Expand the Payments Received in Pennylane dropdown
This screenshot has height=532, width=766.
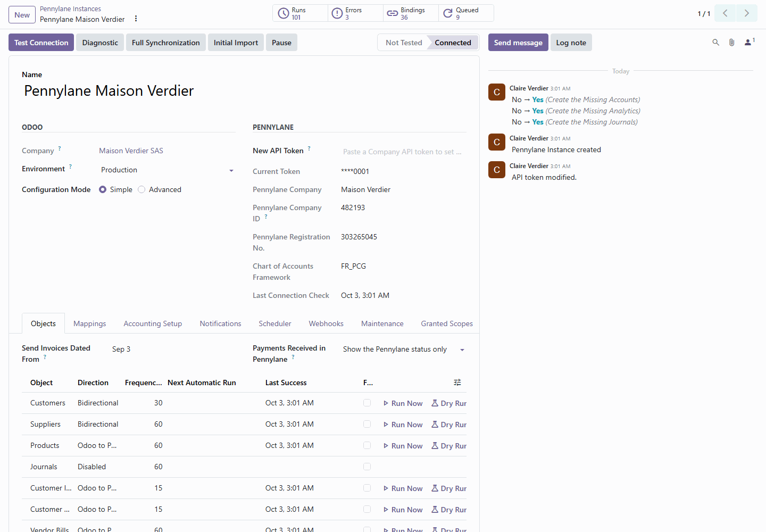point(404,350)
